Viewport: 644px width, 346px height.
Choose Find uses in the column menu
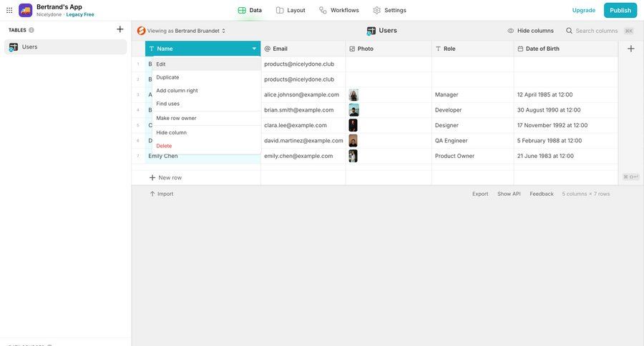[x=207, y=104]
